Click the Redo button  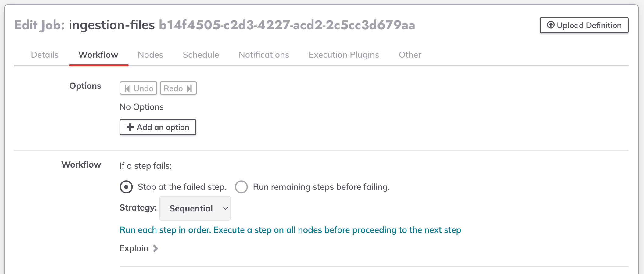tap(178, 88)
